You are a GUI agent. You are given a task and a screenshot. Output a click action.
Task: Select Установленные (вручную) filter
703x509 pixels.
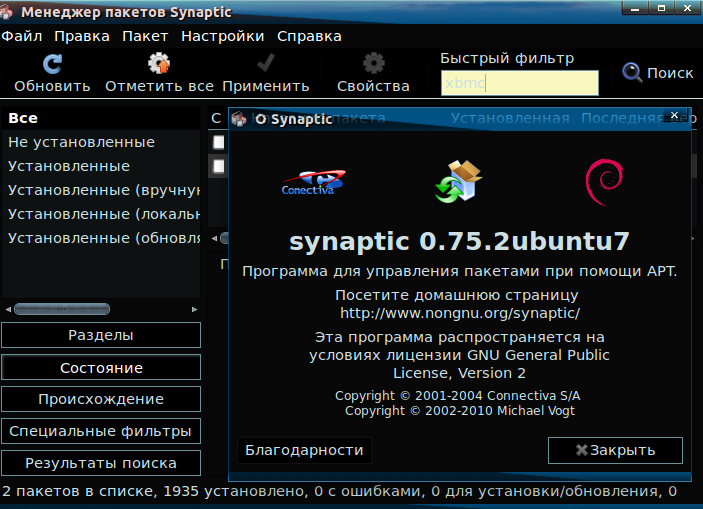(x=101, y=190)
